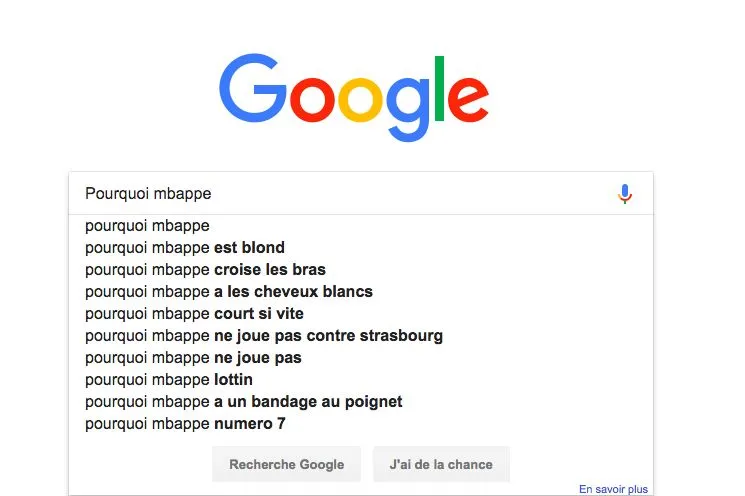Click the microphone voice search icon
This screenshot has height=496, width=745.
tap(625, 193)
